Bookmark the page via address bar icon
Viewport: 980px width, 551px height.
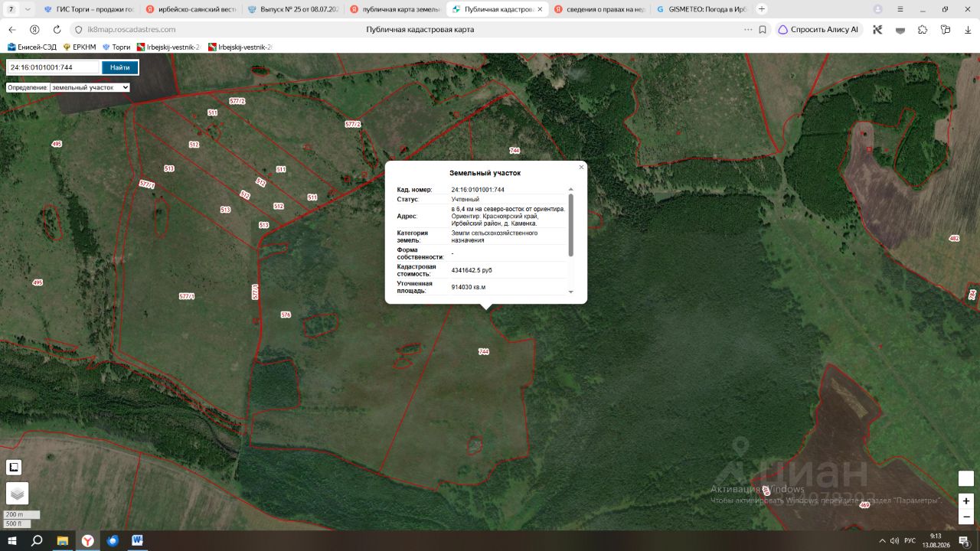(x=763, y=29)
